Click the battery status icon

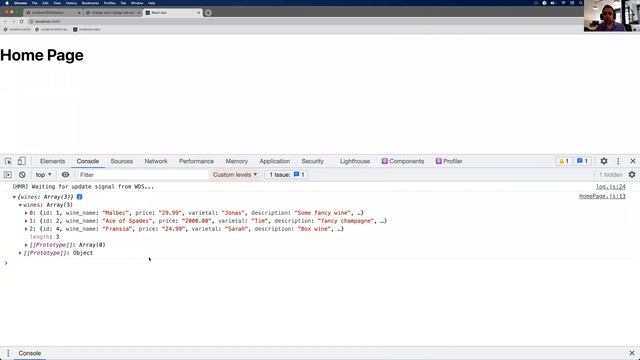553,3
